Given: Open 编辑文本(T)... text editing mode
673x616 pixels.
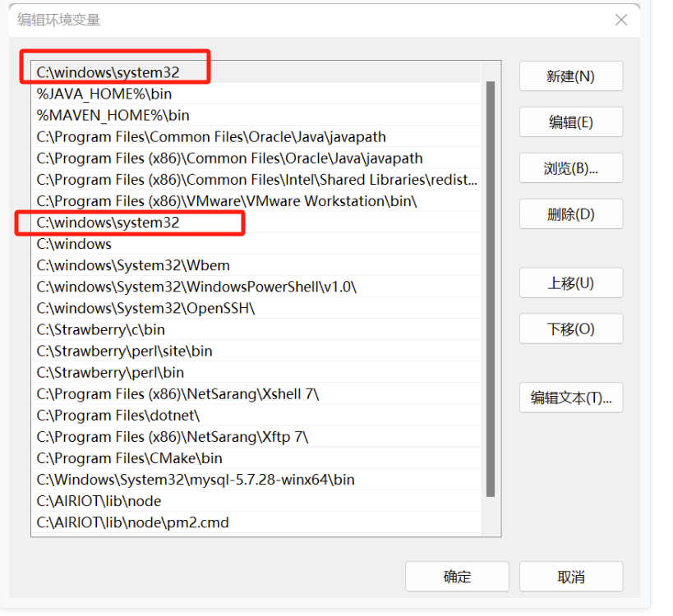Looking at the screenshot, I should (x=570, y=398).
